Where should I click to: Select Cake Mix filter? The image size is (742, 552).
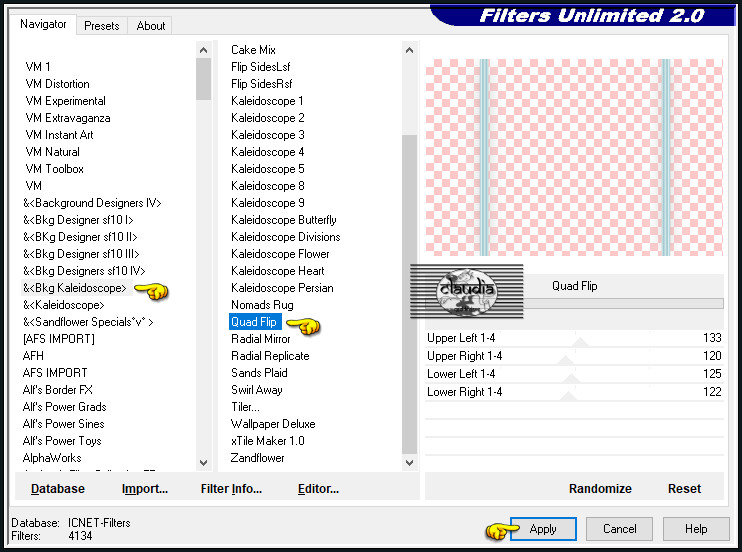point(253,50)
